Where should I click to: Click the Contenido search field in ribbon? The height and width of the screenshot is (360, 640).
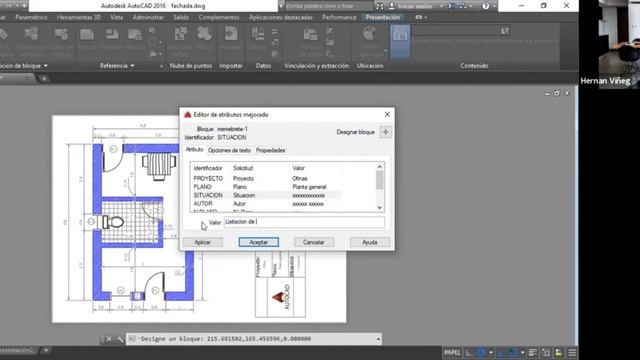[456, 31]
